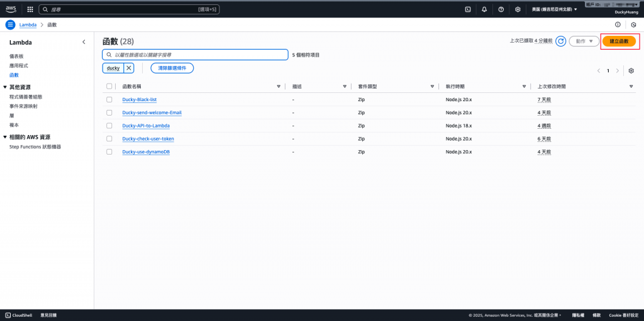Screen dimensions: 644x321
Task: Select the Ducky-Black-list checkbox
Action: (x=109, y=99)
